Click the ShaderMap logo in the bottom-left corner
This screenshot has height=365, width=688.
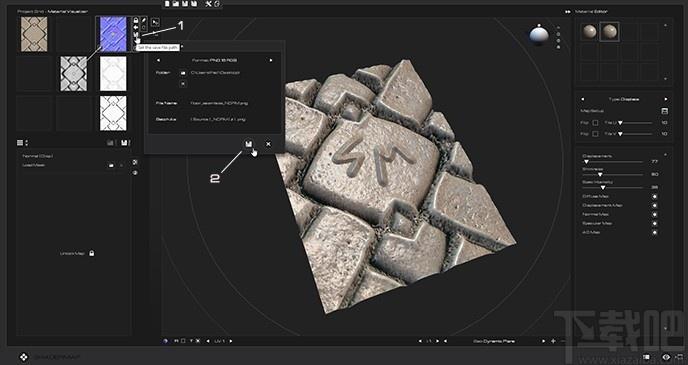(25, 357)
